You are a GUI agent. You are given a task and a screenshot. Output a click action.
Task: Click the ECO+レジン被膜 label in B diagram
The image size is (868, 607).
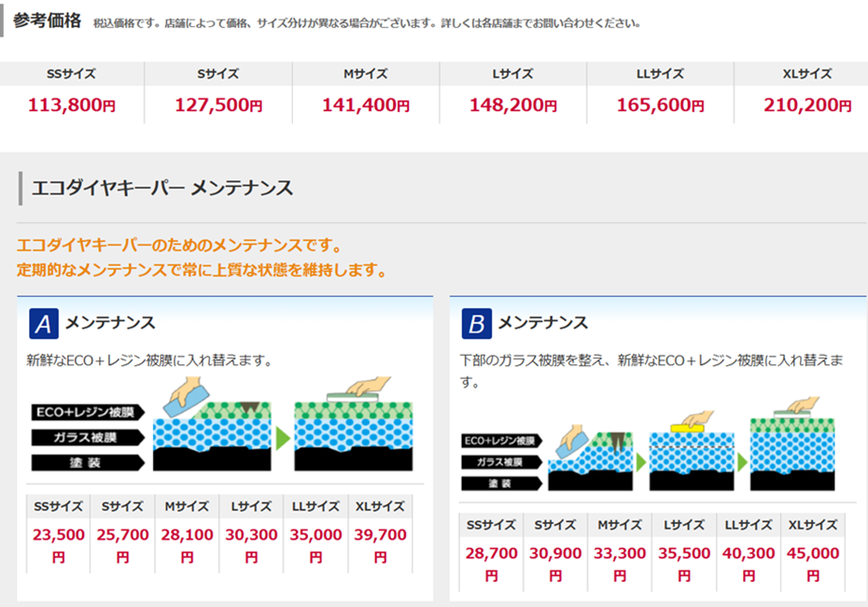[x=499, y=440]
